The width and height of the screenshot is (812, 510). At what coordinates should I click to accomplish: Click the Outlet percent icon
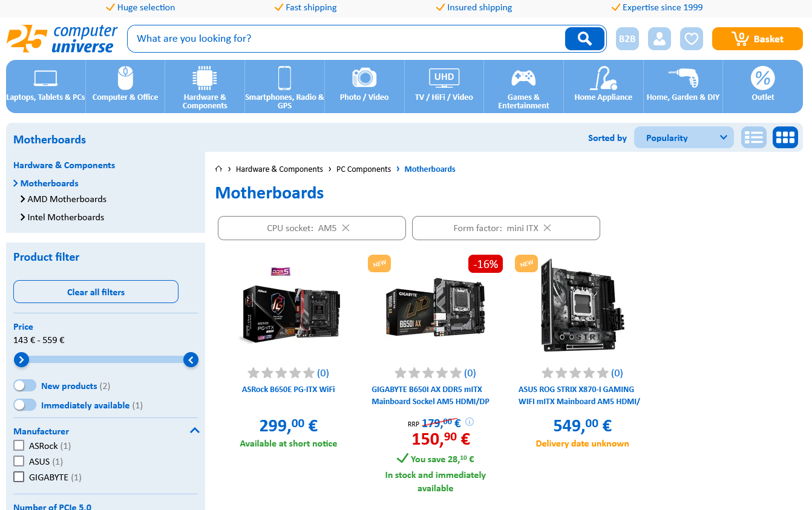tap(763, 78)
